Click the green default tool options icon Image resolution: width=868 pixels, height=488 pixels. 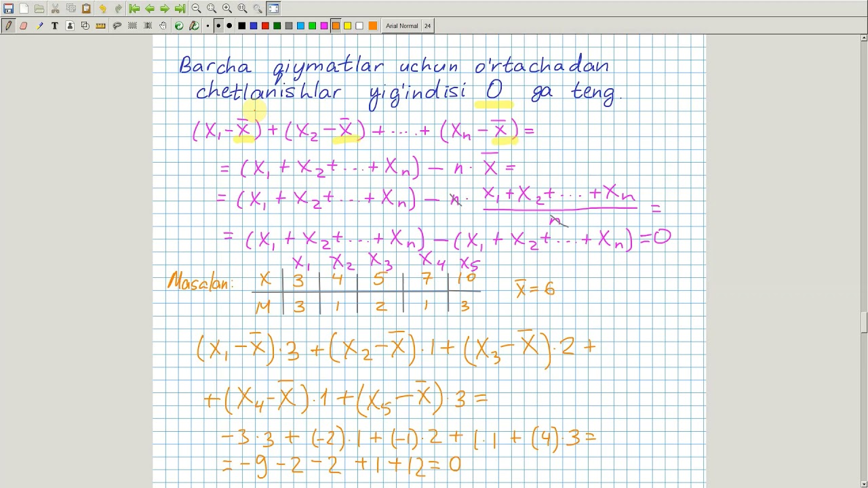(179, 26)
